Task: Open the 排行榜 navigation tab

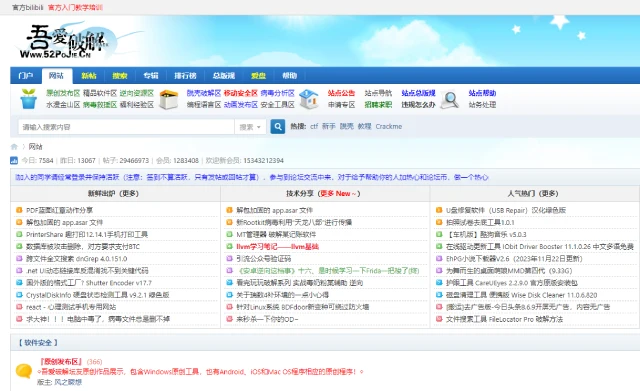Action: (185, 76)
